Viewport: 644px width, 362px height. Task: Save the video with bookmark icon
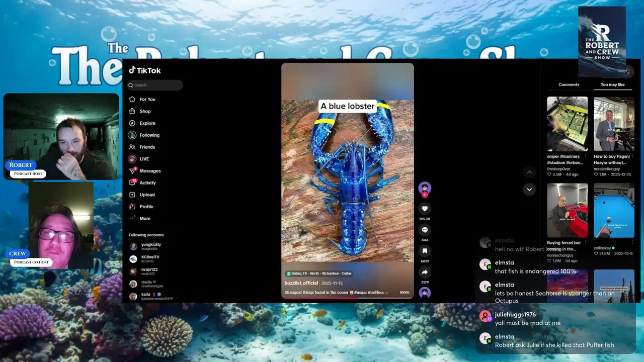point(425,251)
